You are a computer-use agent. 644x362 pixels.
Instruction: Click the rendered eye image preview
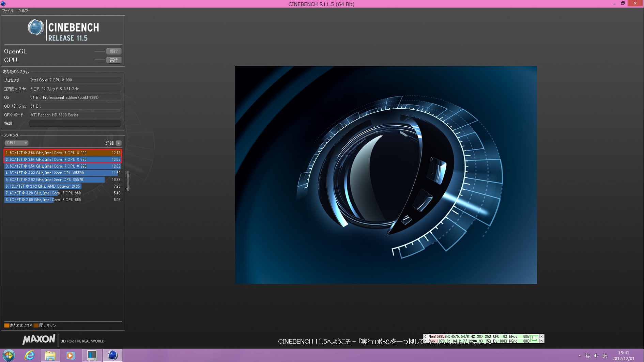386,175
